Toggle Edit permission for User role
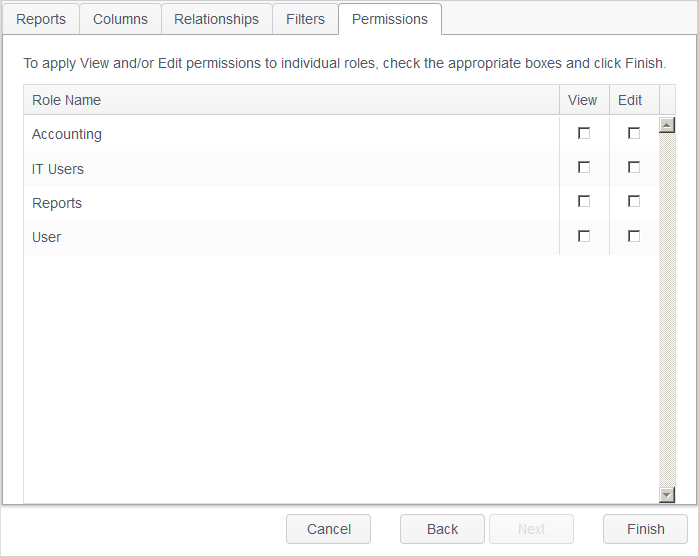 point(634,236)
